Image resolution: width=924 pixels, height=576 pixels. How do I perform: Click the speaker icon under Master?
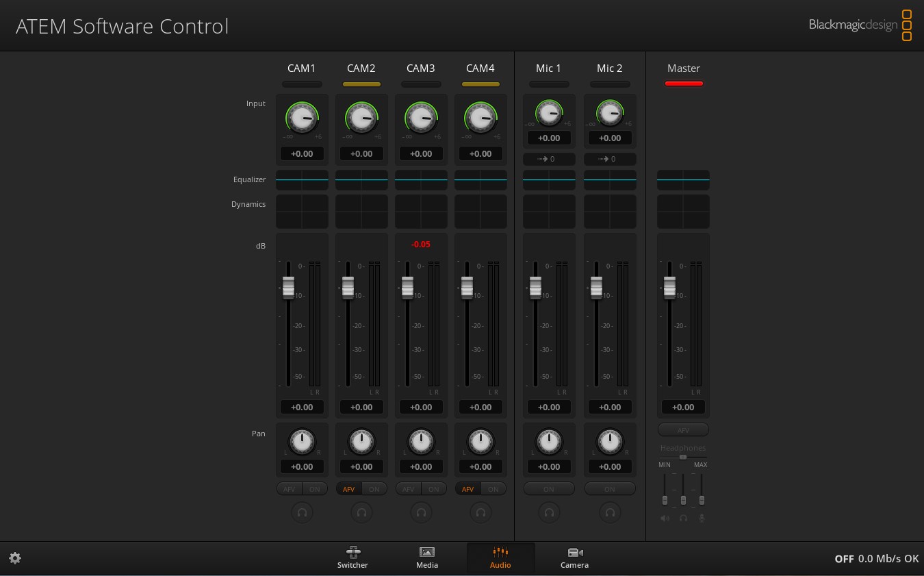click(665, 518)
